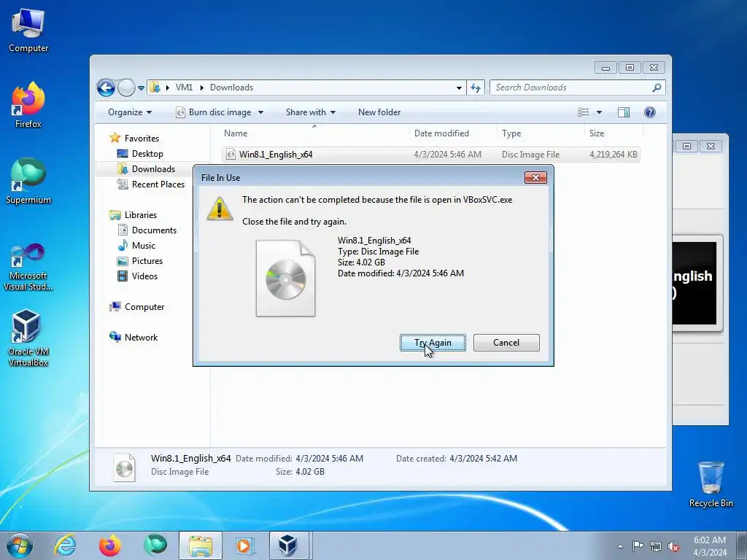Image resolution: width=747 pixels, height=560 pixels.
Task: Click the search magnifier icon
Action: click(x=657, y=87)
